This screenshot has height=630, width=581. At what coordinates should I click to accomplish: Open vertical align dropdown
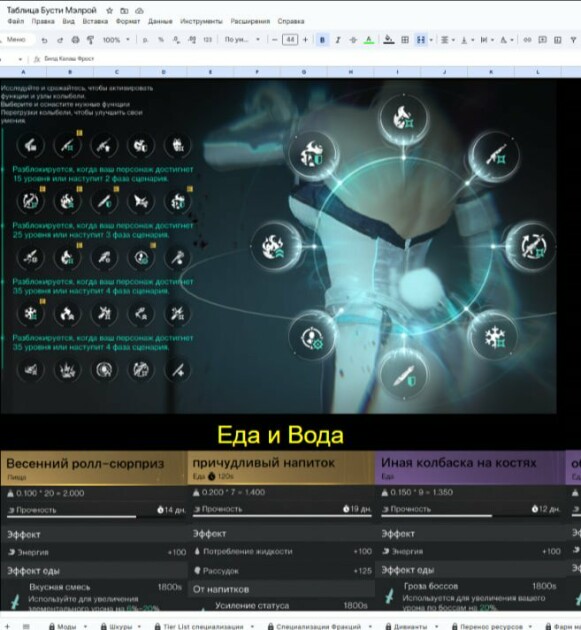[x=467, y=40]
